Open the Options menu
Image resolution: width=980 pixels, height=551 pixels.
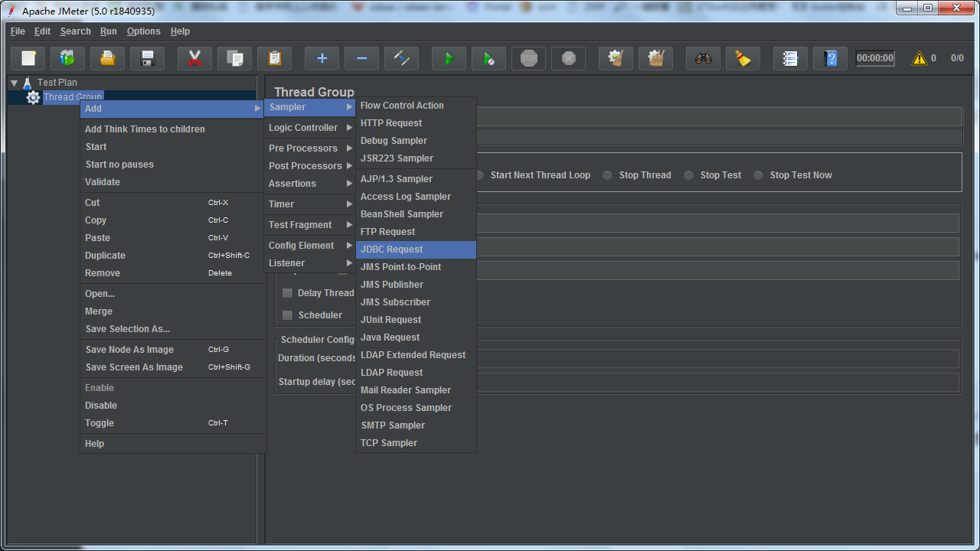click(x=144, y=31)
